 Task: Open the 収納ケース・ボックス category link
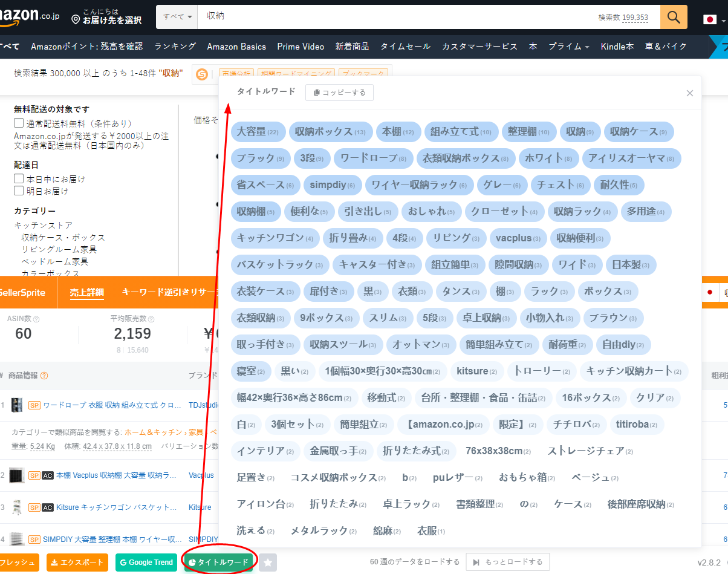click(x=63, y=237)
